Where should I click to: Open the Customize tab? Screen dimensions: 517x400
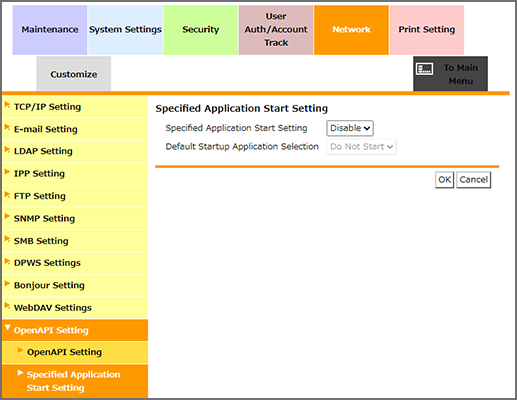(x=74, y=74)
